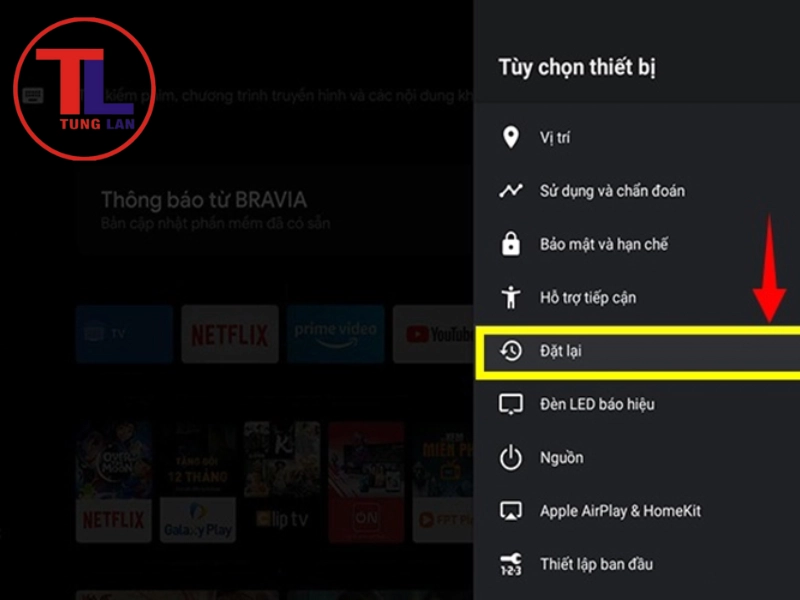Click the AirPlay icon
Screen dimensions: 800x600
pyautogui.click(x=511, y=511)
